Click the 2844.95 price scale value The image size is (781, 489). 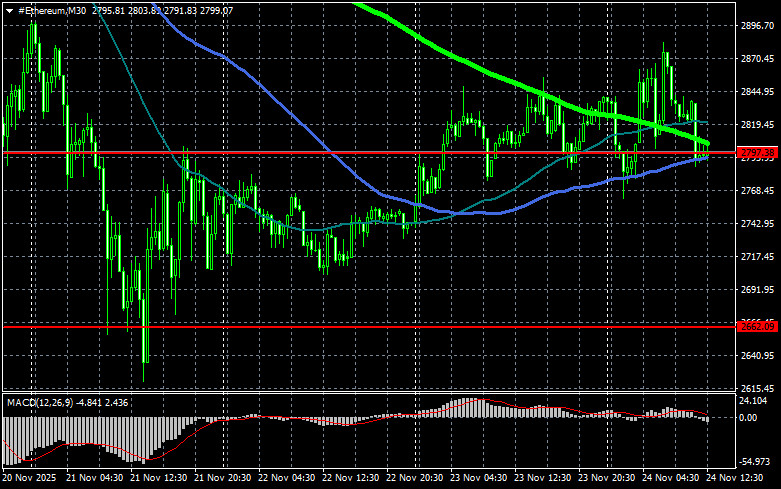point(758,92)
